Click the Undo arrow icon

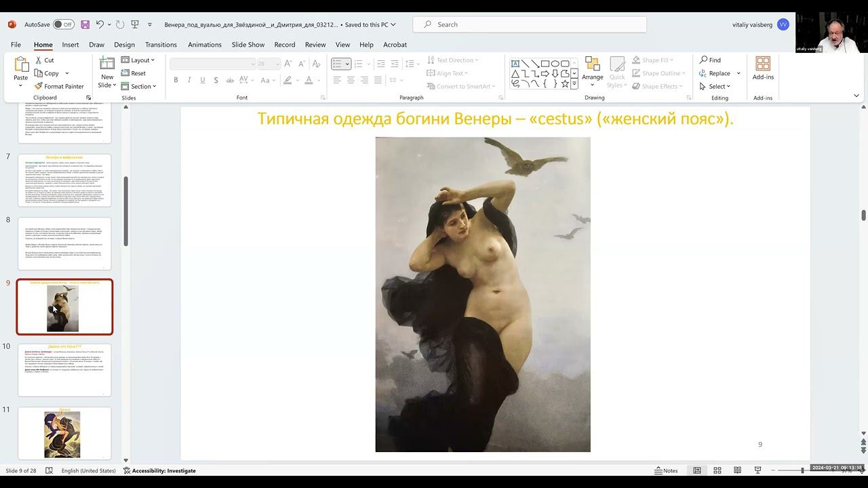tap(100, 24)
